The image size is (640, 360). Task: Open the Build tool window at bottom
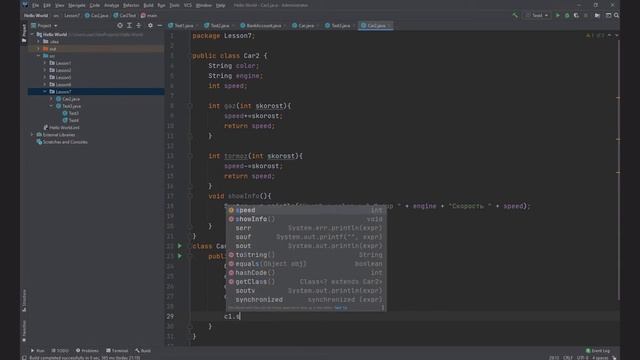click(x=143, y=351)
